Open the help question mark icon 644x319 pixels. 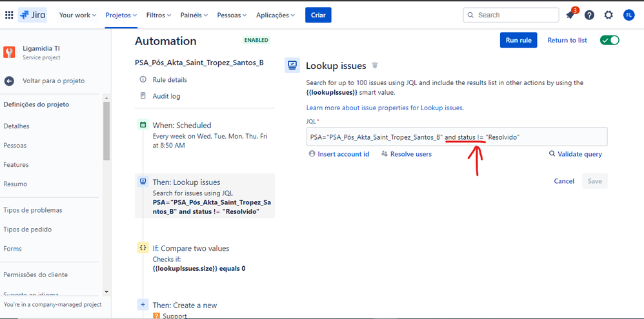589,15
